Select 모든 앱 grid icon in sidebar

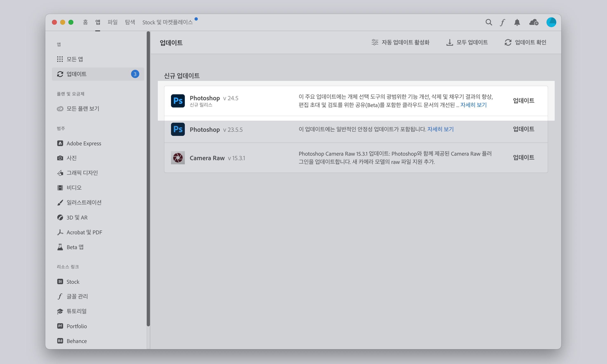pos(60,59)
